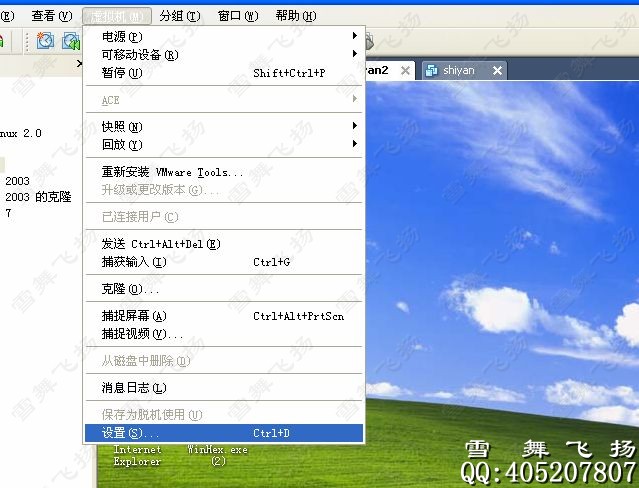This screenshot has height=488, width=639.
Task: Close the shiyan tab
Action: pyautogui.click(x=497, y=70)
